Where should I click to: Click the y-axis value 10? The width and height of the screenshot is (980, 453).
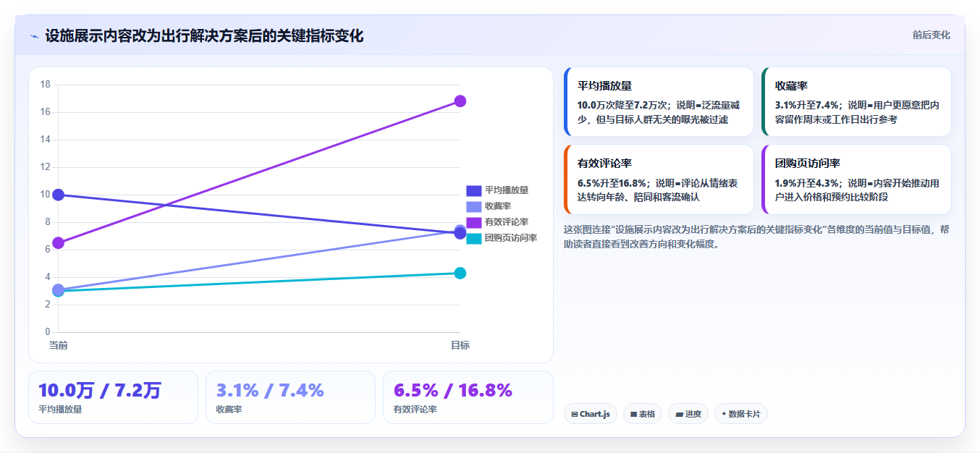[x=45, y=195]
